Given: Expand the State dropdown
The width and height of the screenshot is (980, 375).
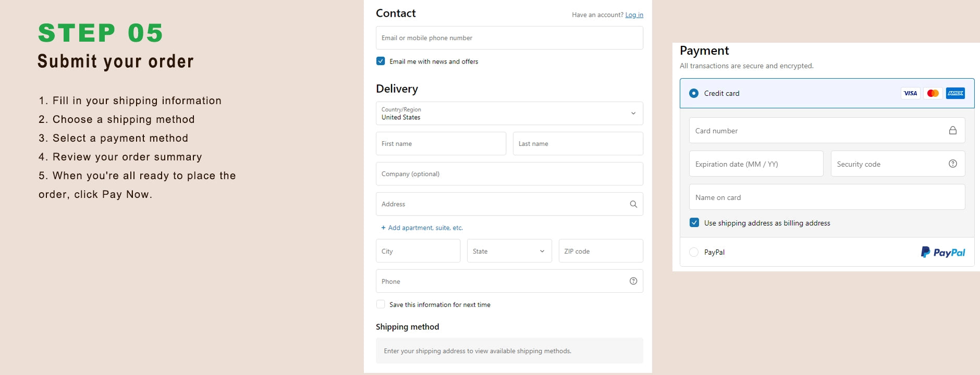Looking at the screenshot, I should pos(509,251).
